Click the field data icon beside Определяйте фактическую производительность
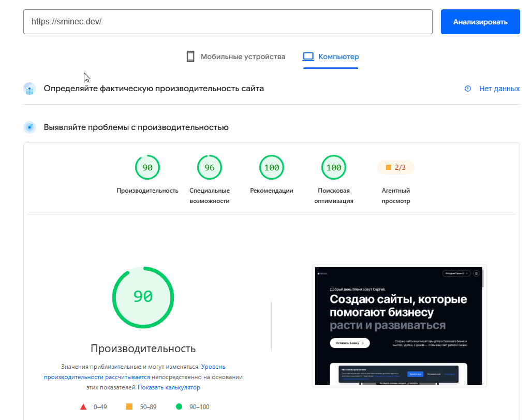Screen dimensions: 532x420 (x=29, y=89)
